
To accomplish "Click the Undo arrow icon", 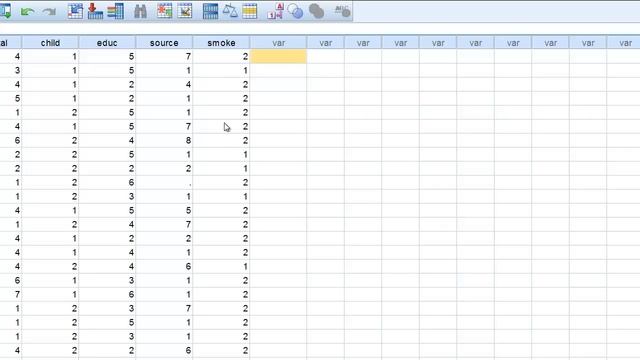I will tap(27, 11).
